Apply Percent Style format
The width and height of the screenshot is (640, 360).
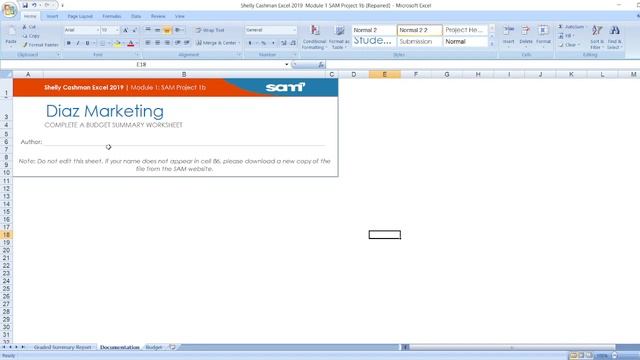[x=264, y=43]
